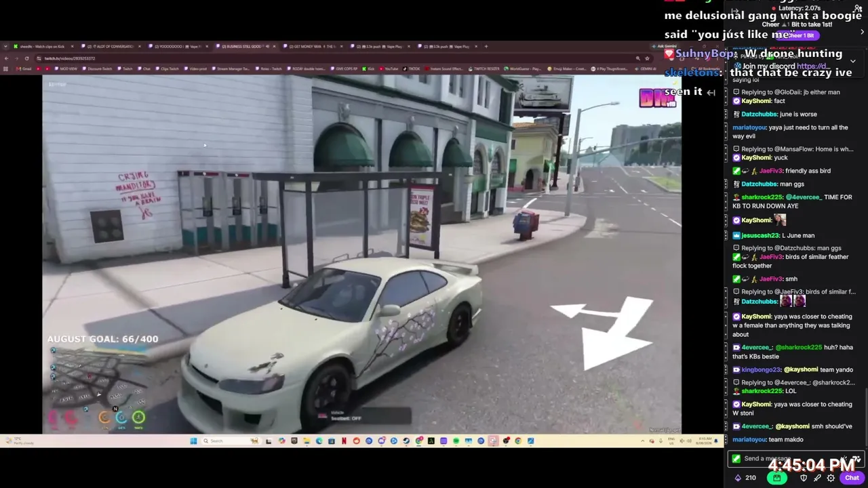868x488 pixels.
Task: Open taskbar clock showing 8:45 AM
Action: tap(703, 441)
